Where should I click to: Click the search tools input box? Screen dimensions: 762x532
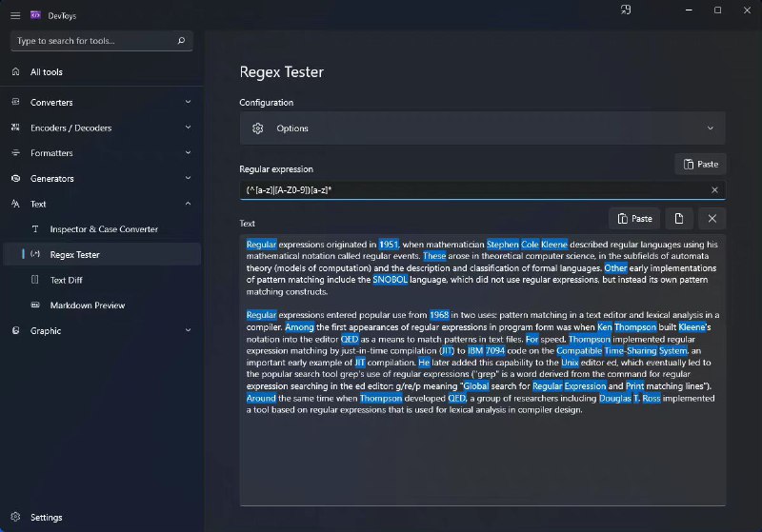(x=93, y=41)
